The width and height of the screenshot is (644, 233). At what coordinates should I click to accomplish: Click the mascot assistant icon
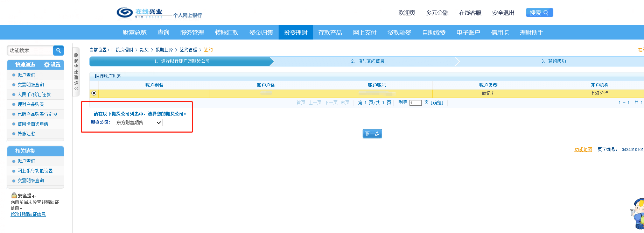pyautogui.click(x=638, y=214)
